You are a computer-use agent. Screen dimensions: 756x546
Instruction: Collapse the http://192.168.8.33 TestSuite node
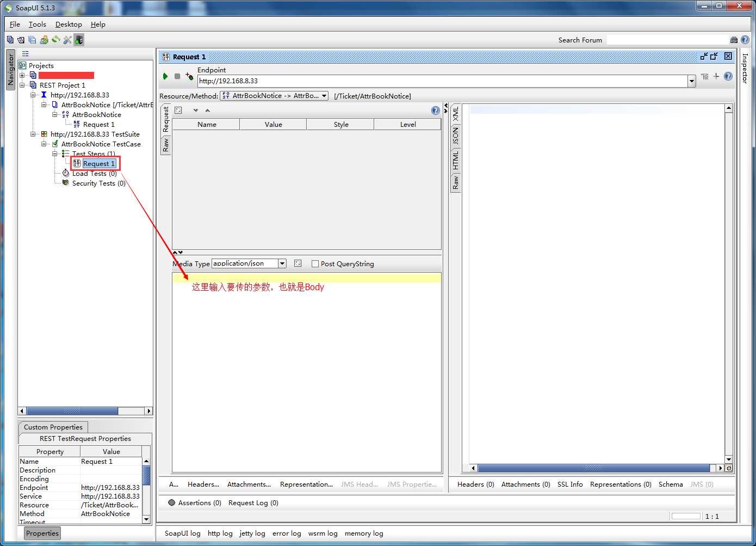[x=33, y=134]
